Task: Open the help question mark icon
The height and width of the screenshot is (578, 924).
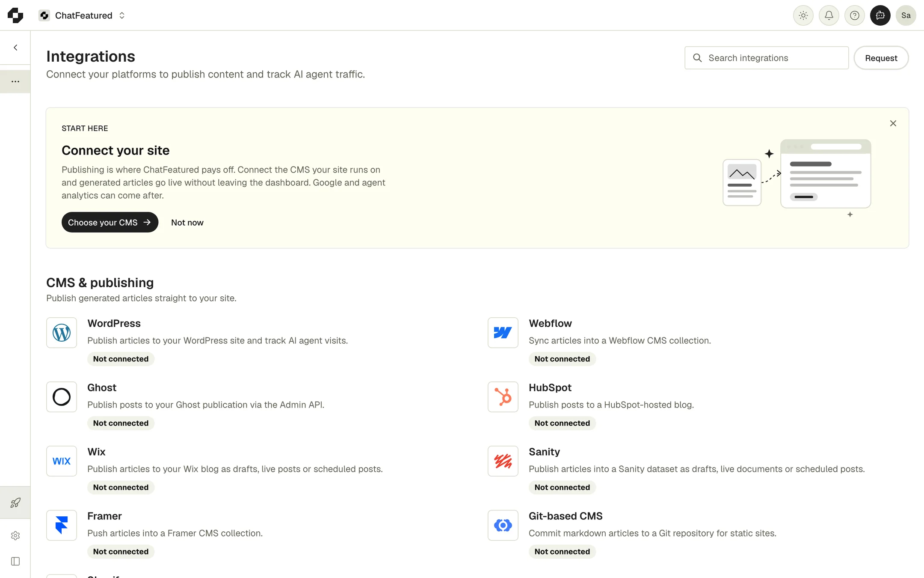Action: tap(854, 15)
